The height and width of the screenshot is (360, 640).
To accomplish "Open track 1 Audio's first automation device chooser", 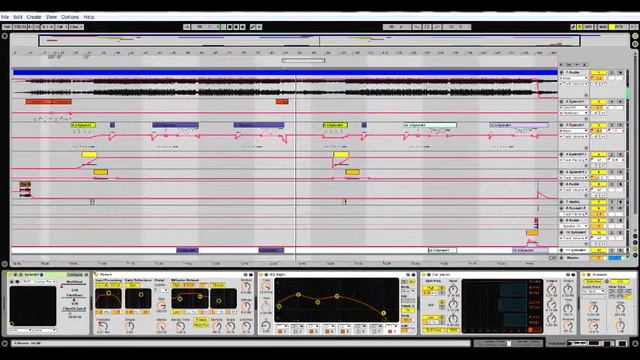I will (x=575, y=78).
